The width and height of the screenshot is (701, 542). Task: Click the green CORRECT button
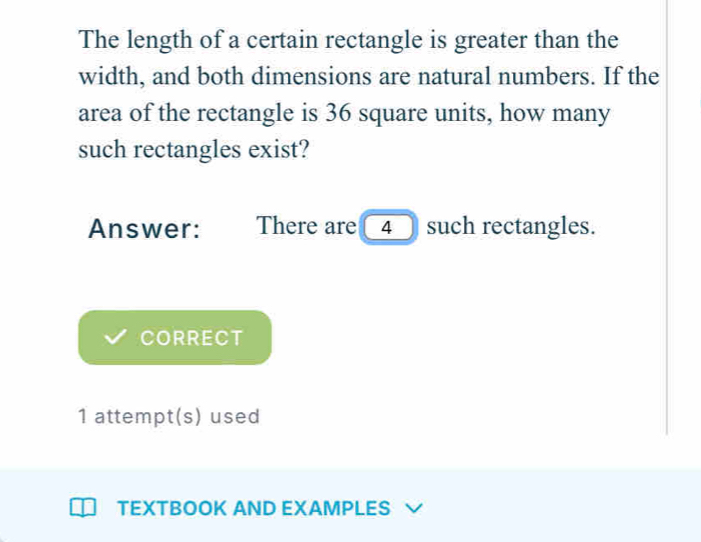(175, 337)
